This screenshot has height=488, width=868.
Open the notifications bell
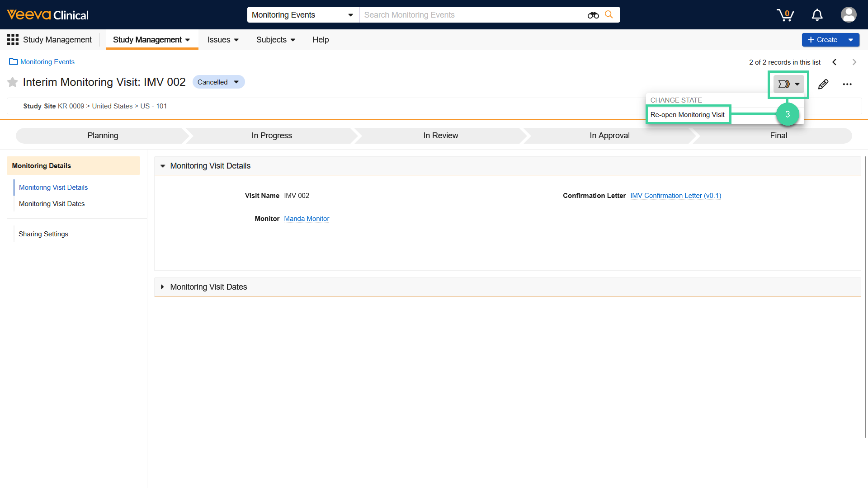817,15
